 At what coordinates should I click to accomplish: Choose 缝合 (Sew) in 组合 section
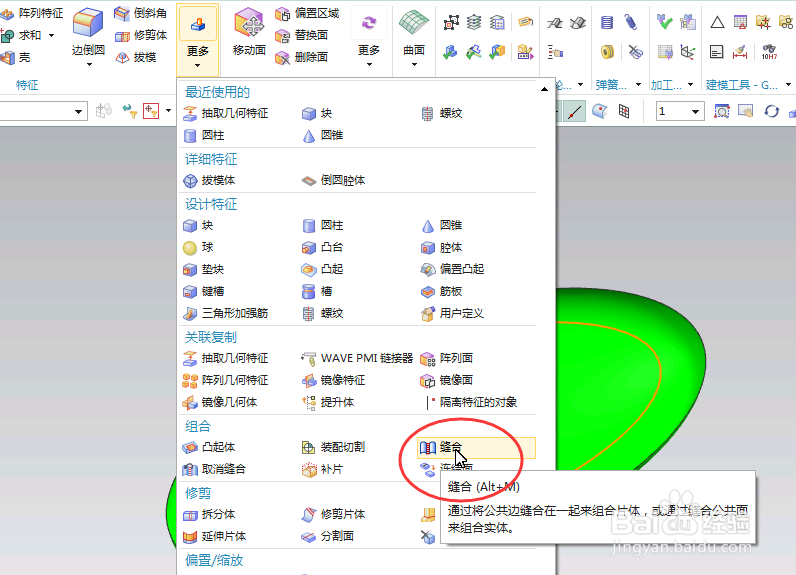point(476,447)
